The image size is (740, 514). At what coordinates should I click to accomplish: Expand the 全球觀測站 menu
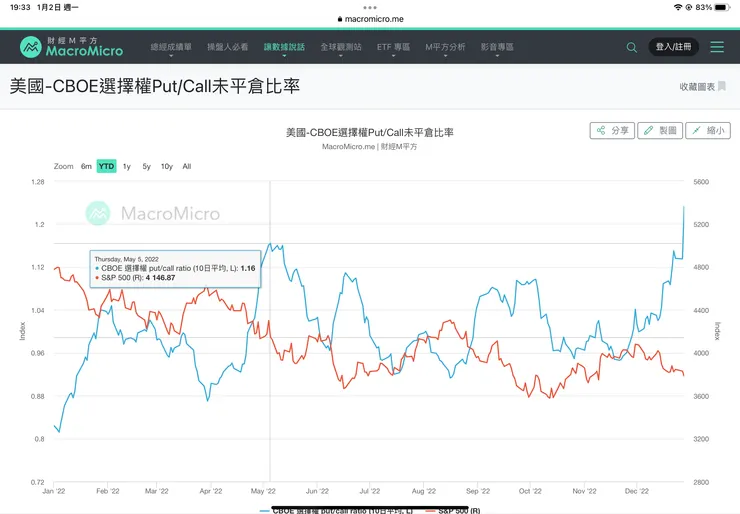pos(341,48)
